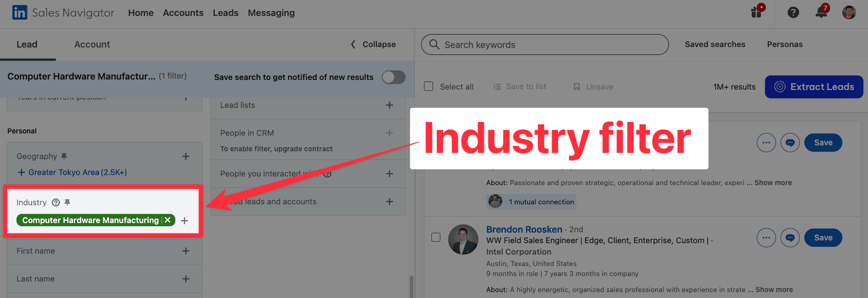Expand saved leads and accounts filter
This screenshot has height=298, width=868.
point(390,202)
